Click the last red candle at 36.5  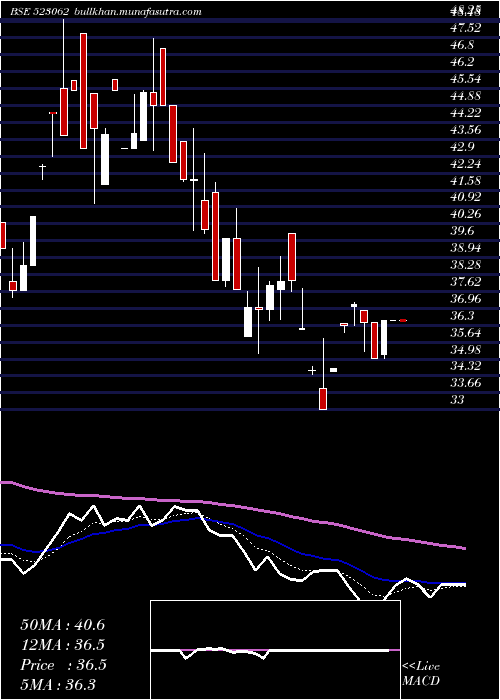pos(403,321)
